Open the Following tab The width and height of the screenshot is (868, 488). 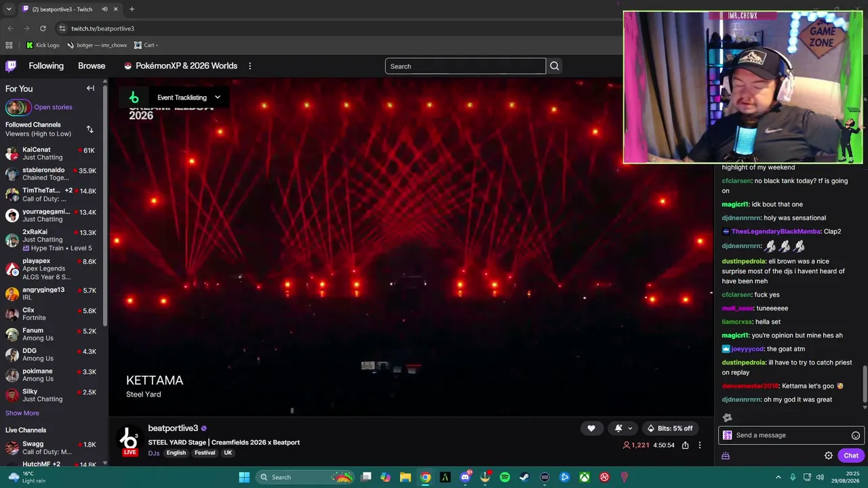point(46,66)
